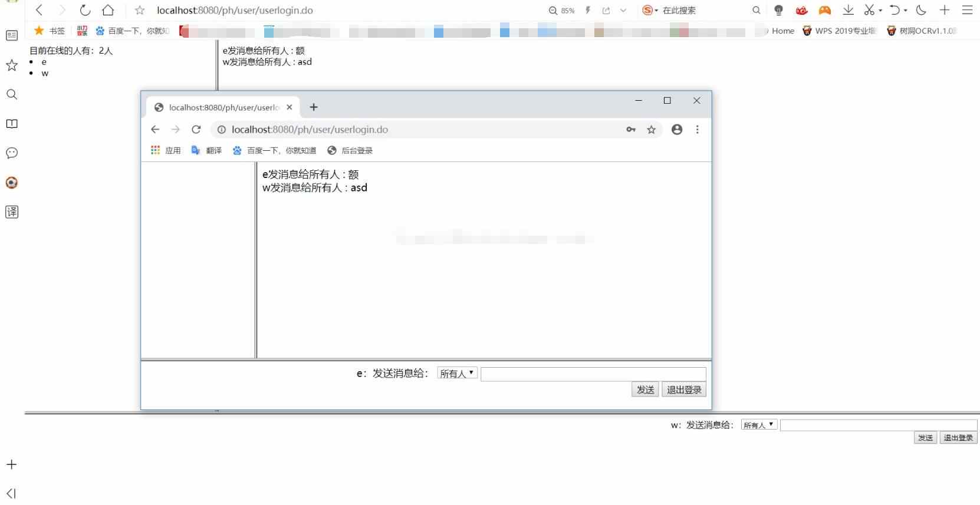The height and width of the screenshot is (505, 980).
Task: Open 百度一下 bookmark in Chrome window
Action: pyautogui.click(x=274, y=150)
